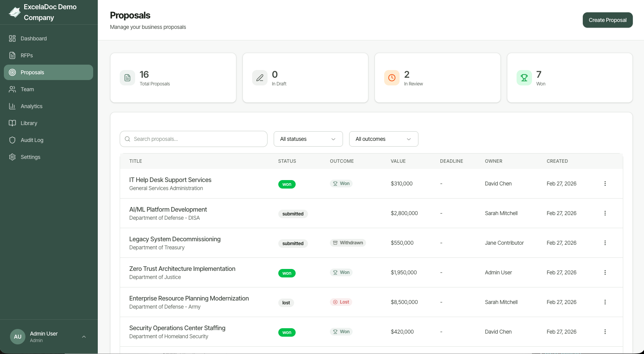Open actions menu for AI/ML Platform Development
The height and width of the screenshot is (354, 644).
[x=605, y=213]
